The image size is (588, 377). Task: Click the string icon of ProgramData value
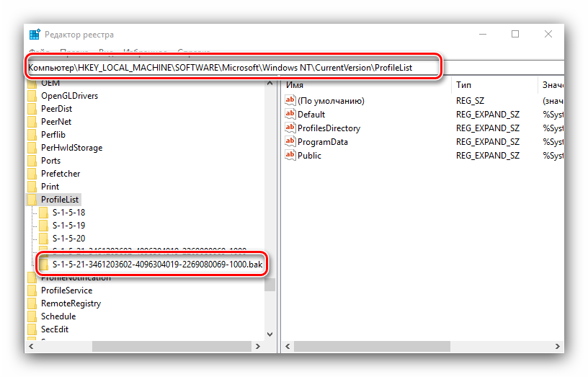[x=290, y=141]
